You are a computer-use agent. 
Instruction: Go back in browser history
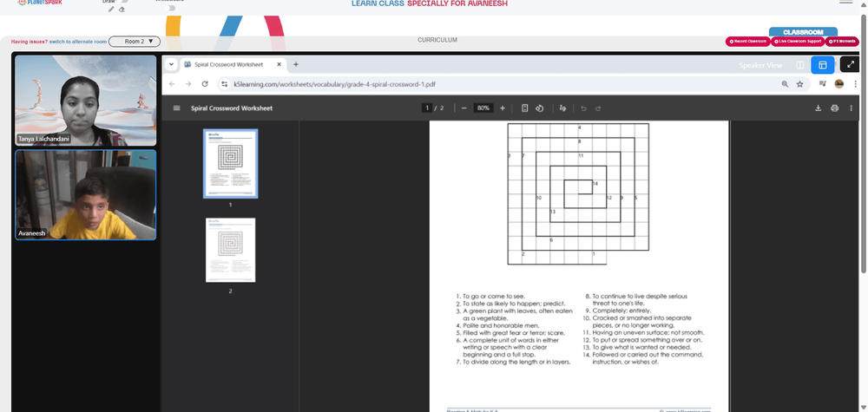172,84
